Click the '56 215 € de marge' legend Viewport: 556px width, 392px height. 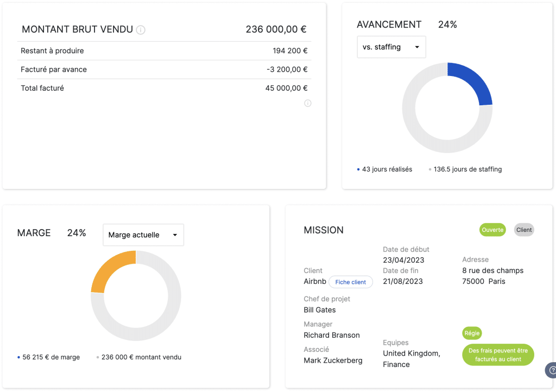(50, 357)
